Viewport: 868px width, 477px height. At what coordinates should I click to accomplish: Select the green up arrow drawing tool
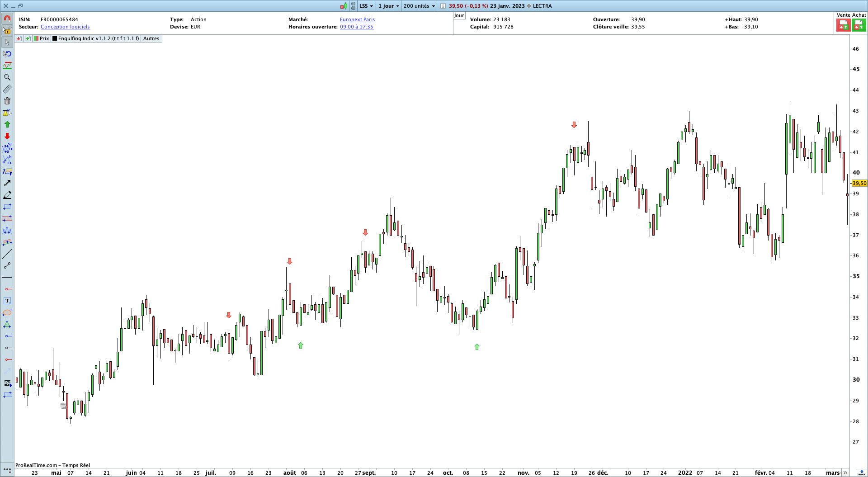pyautogui.click(x=7, y=124)
